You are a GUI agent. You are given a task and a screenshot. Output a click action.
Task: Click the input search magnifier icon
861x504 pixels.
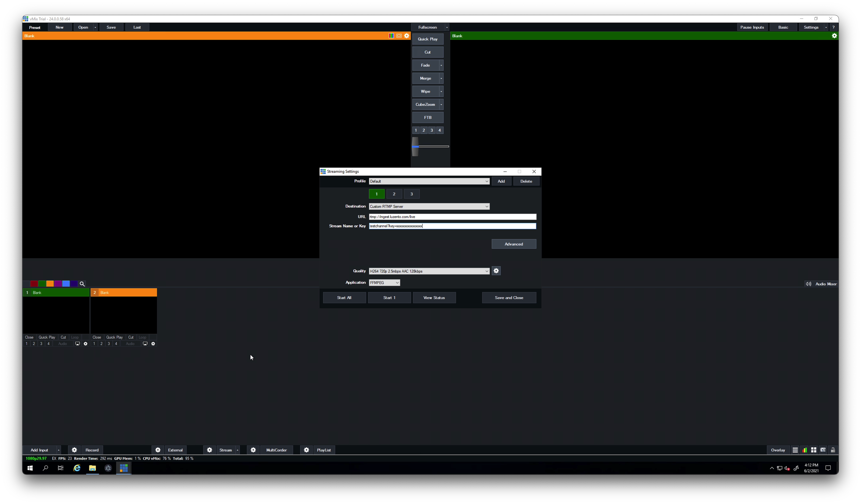pos(82,284)
